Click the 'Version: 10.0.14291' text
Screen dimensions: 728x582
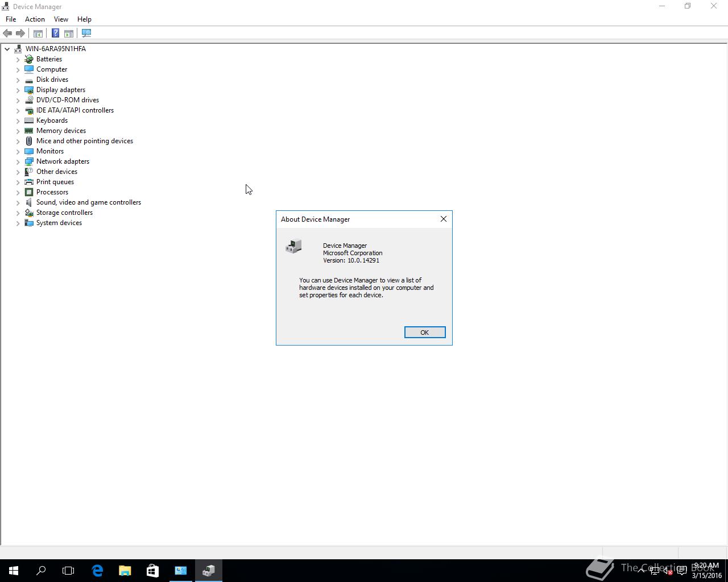click(351, 260)
